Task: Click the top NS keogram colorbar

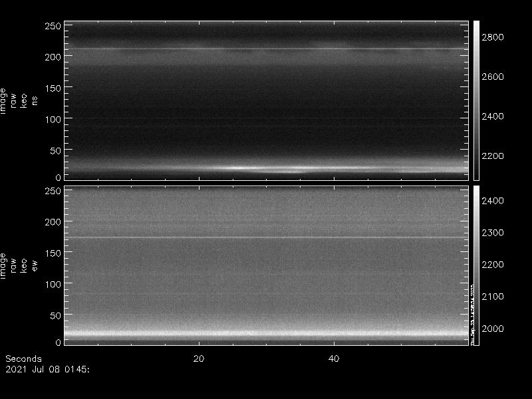Action: coord(476,100)
